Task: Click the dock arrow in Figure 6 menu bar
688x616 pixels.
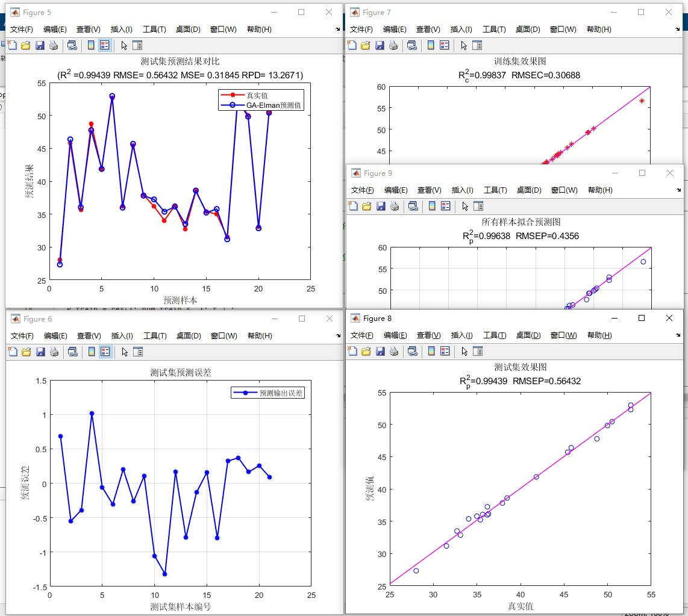Action: pyautogui.click(x=338, y=336)
